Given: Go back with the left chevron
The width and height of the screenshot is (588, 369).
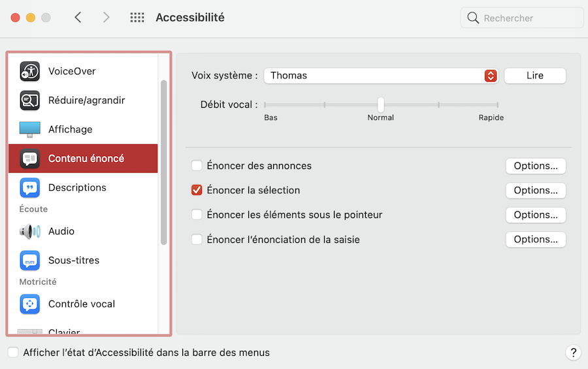Looking at the screenshot, I should (x=78, y=18).
